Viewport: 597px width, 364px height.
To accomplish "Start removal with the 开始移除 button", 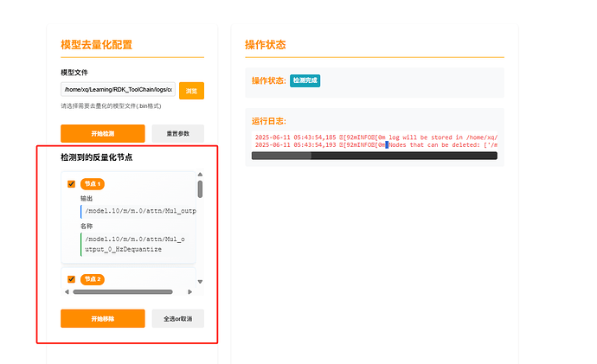I will point(103,318).
